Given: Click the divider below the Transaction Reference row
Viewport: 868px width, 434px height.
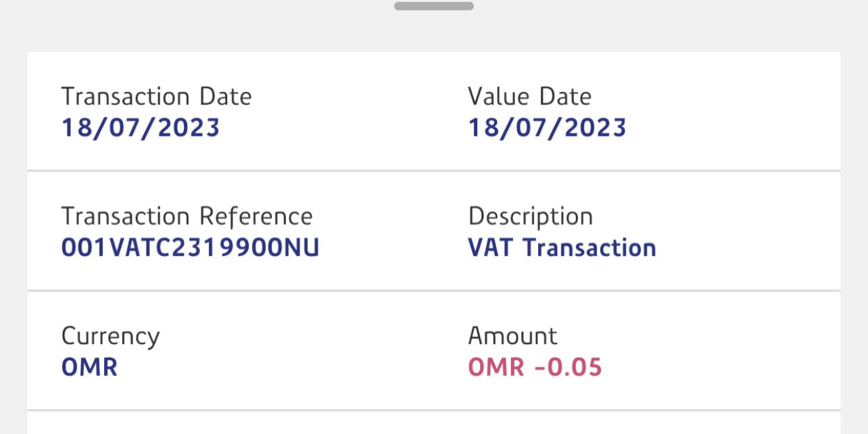Looking at the screenshot, I should tap(434, 291).
